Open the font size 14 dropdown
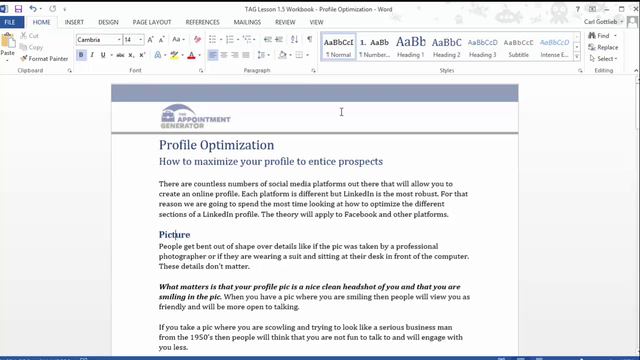The width and height of the screenshot is (640, 360). 140,40
